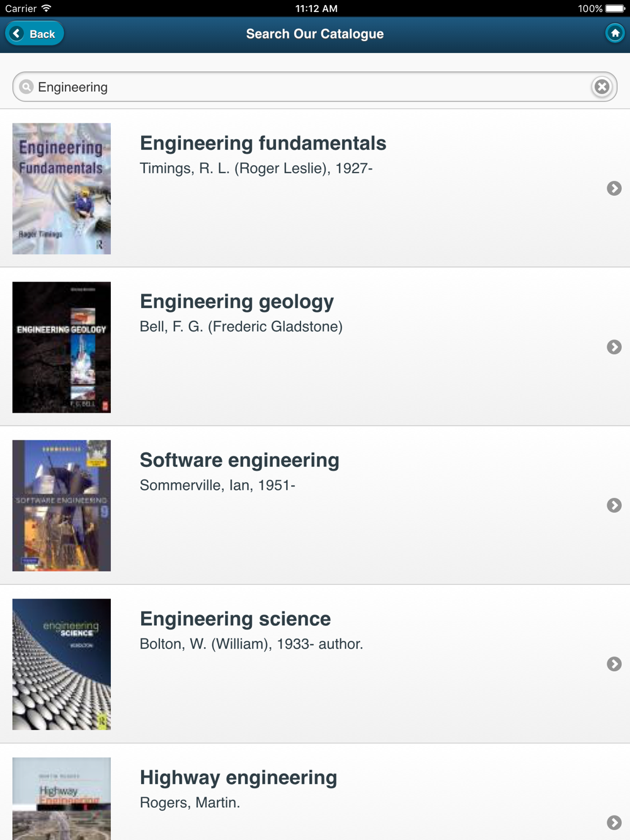Expand the Engineering geology entry arrow

pyautogui.click(x=614, y=347)
